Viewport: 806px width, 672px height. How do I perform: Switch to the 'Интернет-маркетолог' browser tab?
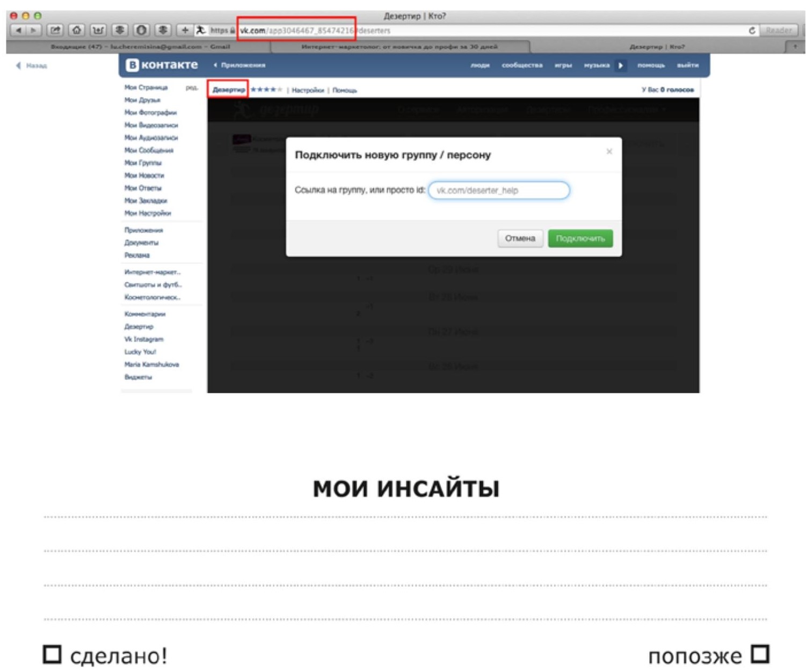coord(400,47)
